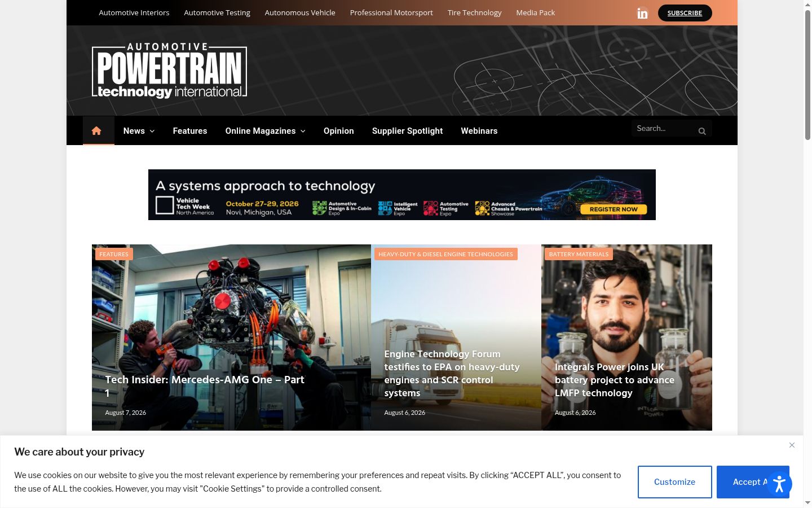The width and height of the screenshot is (812, 508).
Task: Expand the News dropdown menu
Action: coord(139,131)
